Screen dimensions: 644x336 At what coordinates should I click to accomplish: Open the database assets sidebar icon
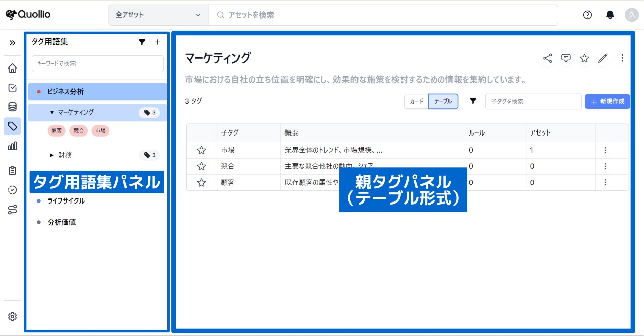click(x=12, y=107)
